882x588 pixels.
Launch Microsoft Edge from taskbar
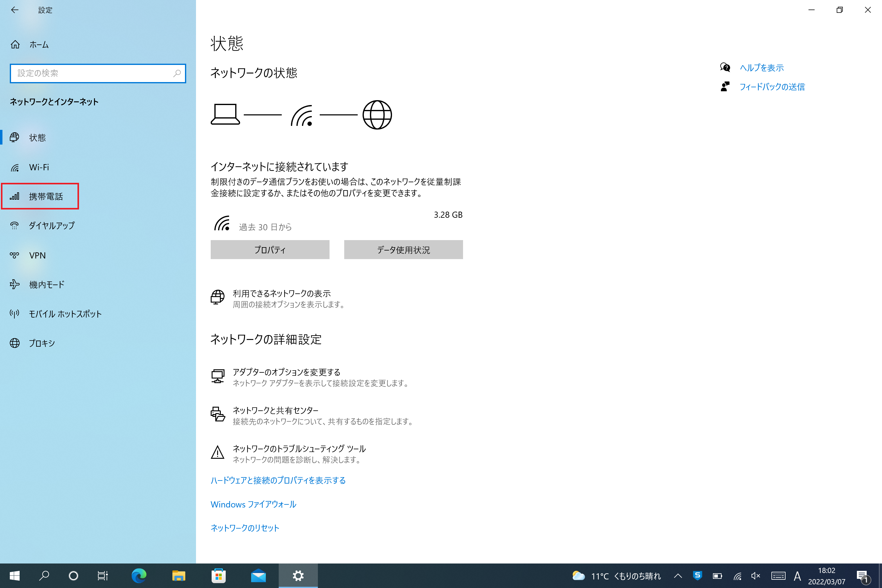(139, 576)
